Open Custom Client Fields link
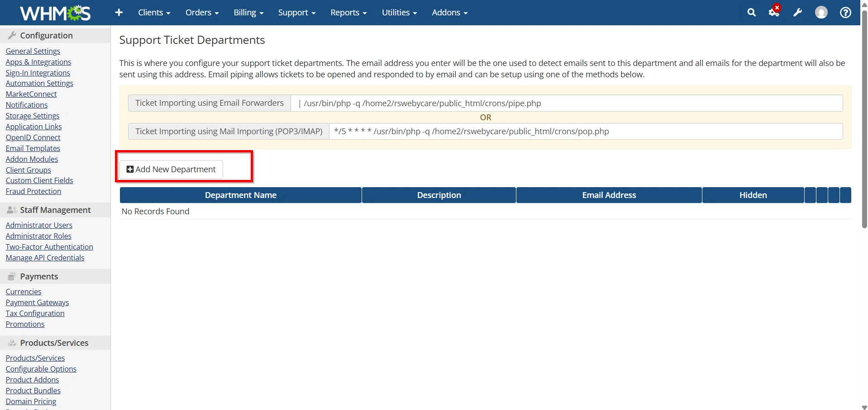 (39, 180)
